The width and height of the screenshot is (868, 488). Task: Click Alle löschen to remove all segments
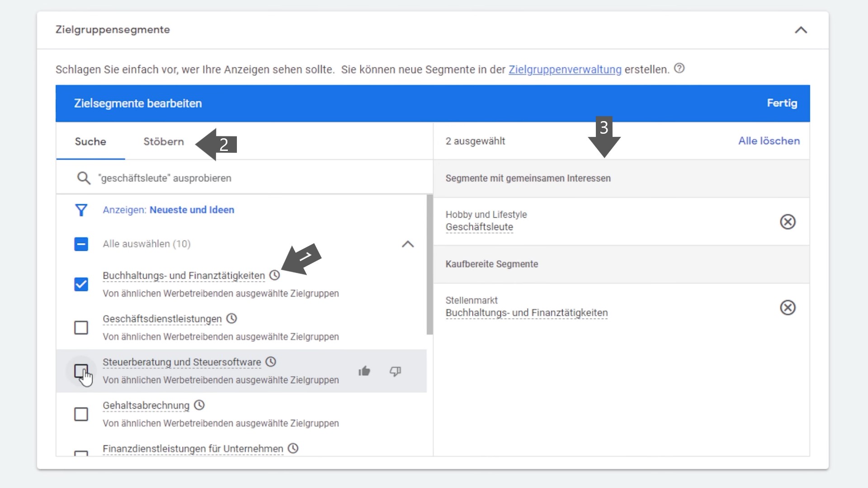coord(769,141)
